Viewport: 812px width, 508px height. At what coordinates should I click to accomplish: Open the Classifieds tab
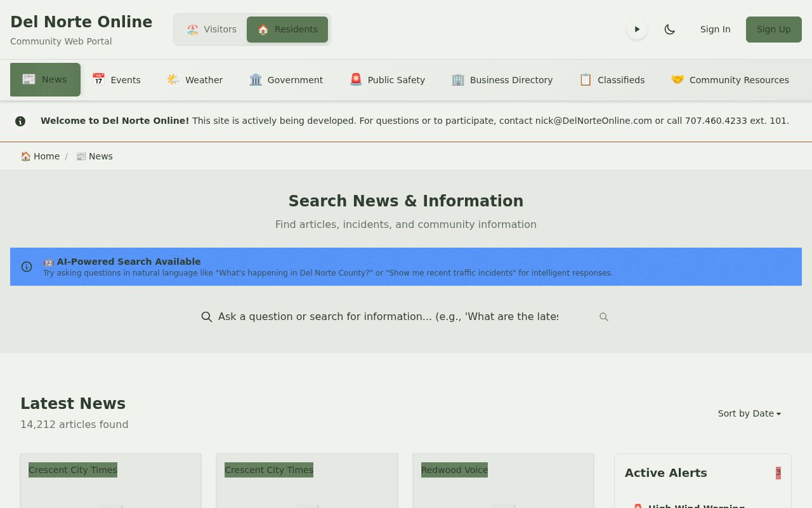click(612, 79)
